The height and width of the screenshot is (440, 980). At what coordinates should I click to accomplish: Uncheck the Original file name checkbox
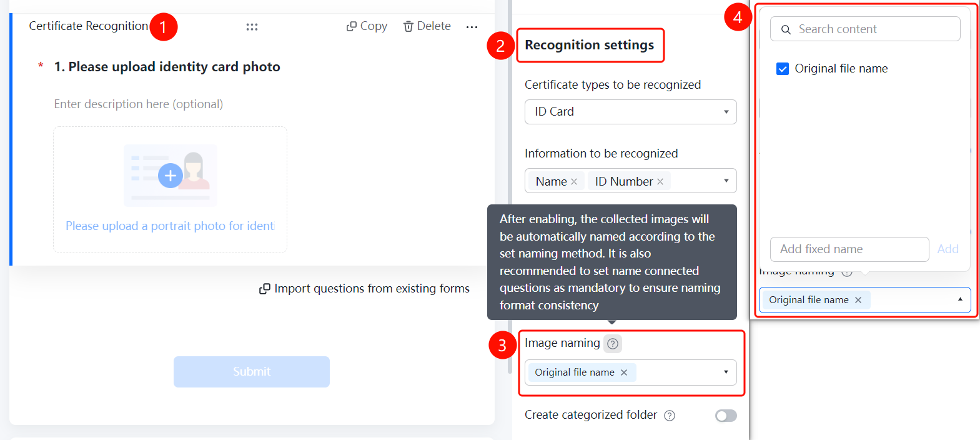coord(783,69)
